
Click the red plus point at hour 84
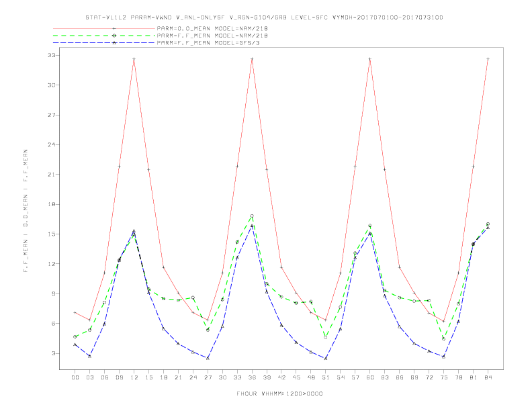[x=488, y=59]
